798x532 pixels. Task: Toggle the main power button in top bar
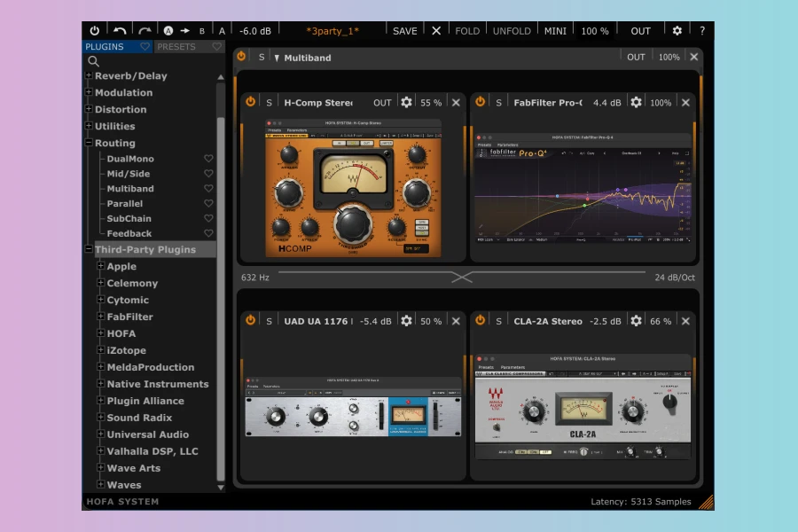(x=95, y=30)
